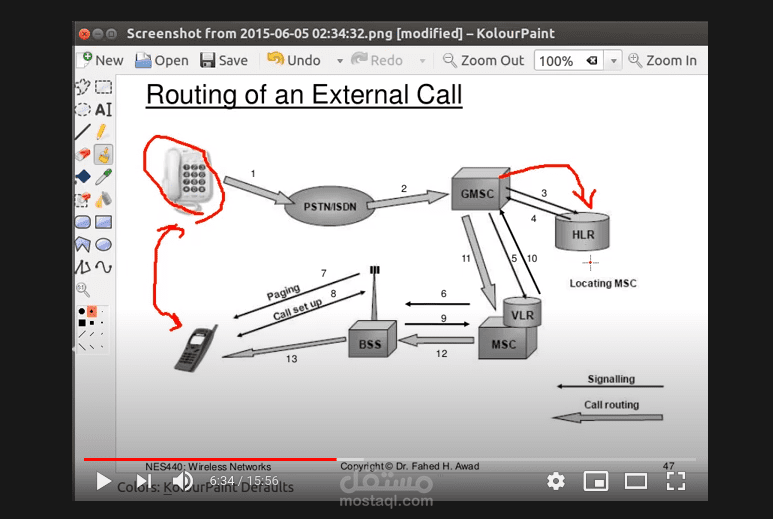This screenshot has width=773, height=519.
Task: Click the 'Colors: KolourPaint Defaults' label
Action: click(x=205, y=487)
